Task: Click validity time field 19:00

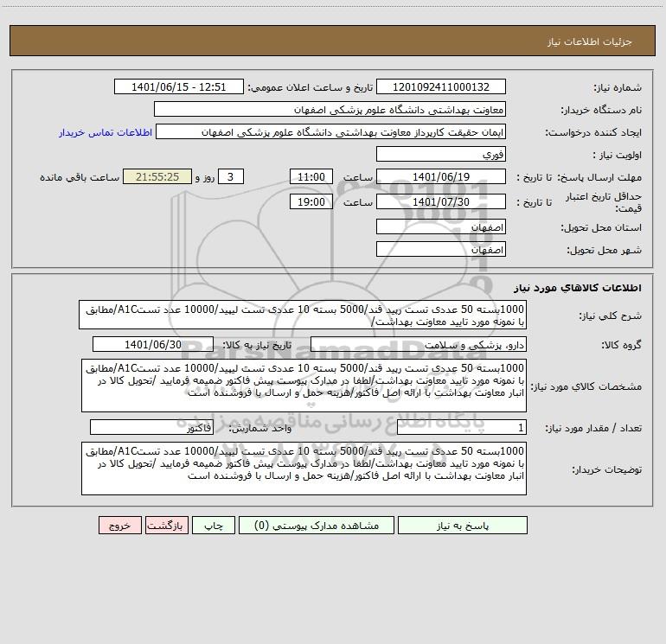Action: tap(311, 201)
